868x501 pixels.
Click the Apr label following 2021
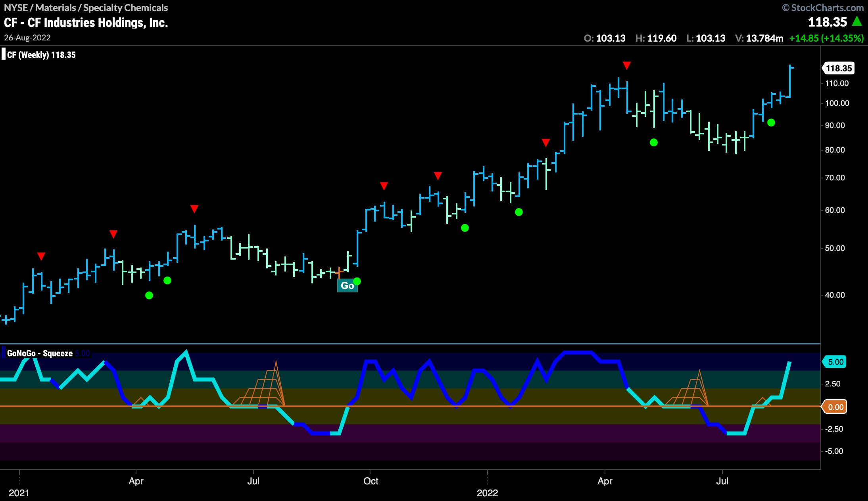(x=136, y=481)
